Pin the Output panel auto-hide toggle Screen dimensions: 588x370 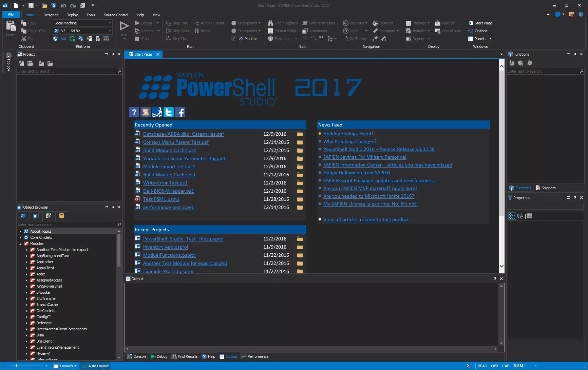[495, 279]
